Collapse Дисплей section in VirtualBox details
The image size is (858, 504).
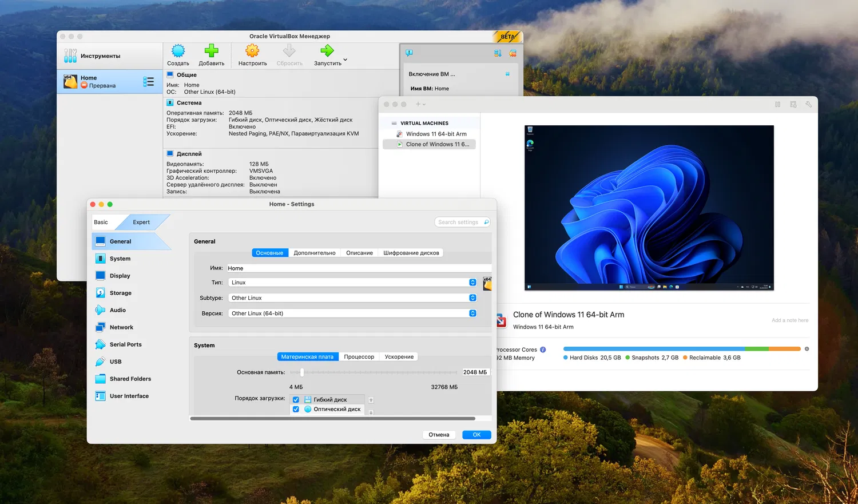click(170, 154)
